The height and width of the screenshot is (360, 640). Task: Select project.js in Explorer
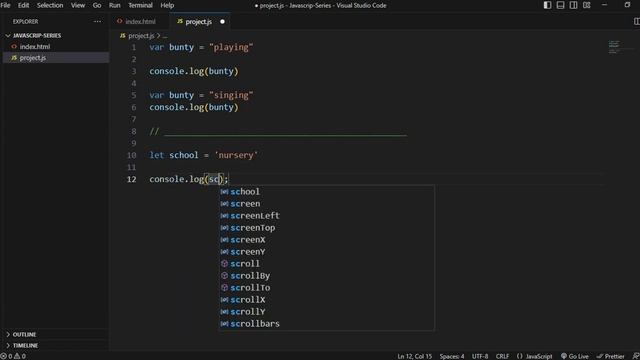pyautogui.click(x=56, y=58)
